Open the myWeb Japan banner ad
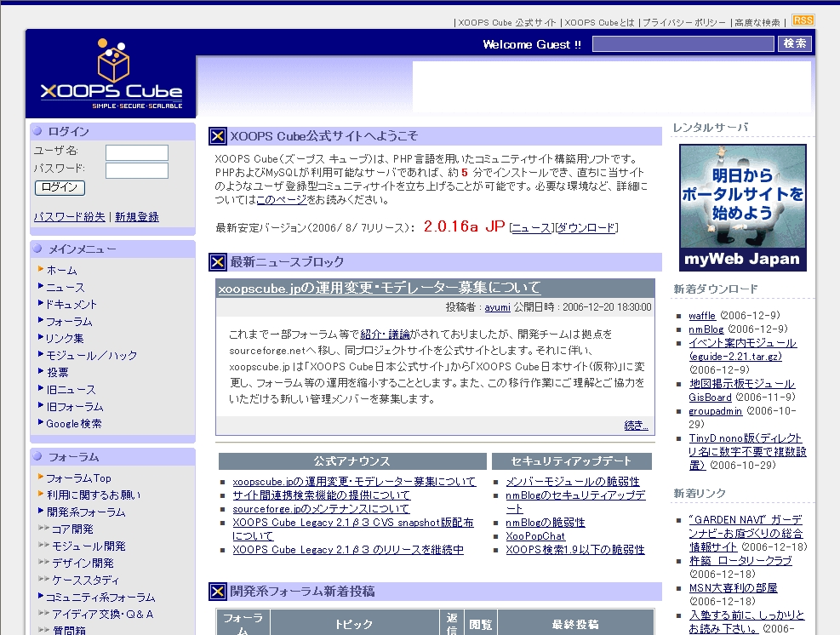Screen dimensions: 840x635 (742, 208)
